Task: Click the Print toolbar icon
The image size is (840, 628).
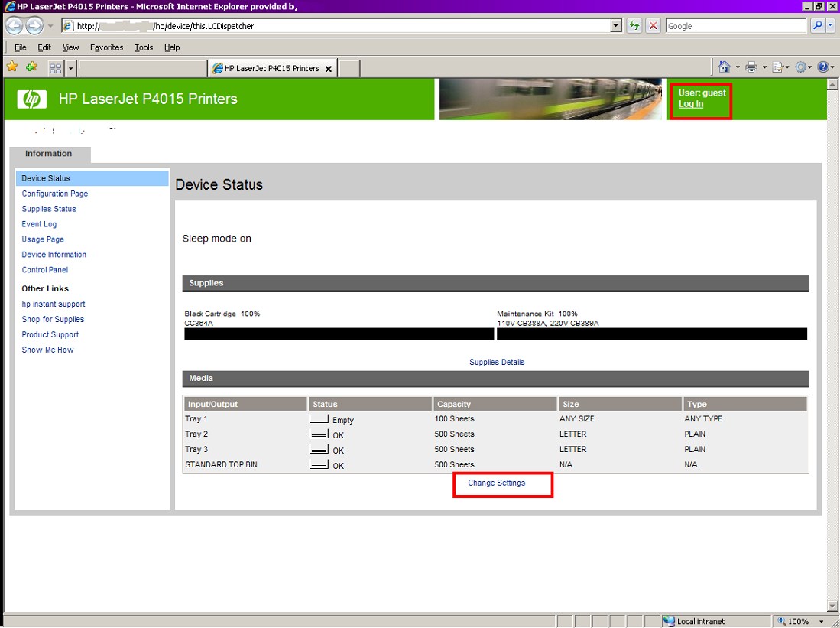Action: pos(751,67)
